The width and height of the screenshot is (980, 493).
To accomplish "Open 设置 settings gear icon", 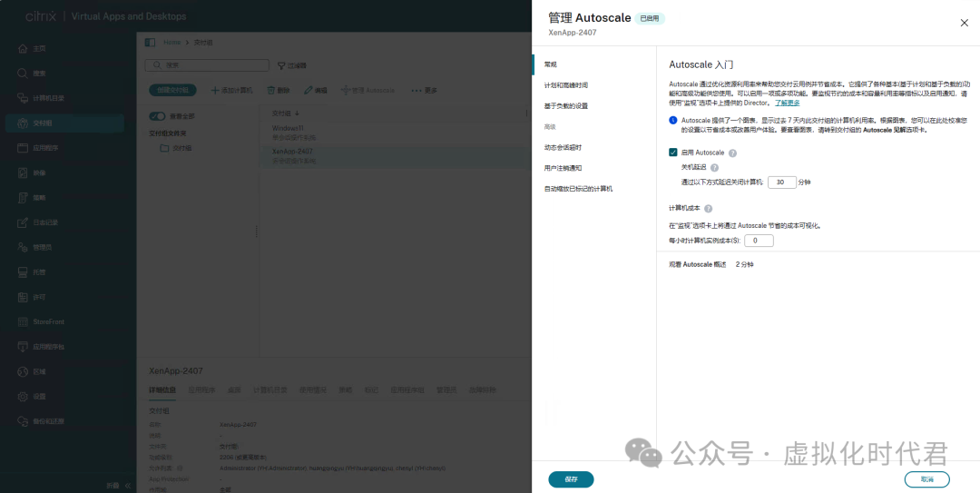I will tap(23, 396).
